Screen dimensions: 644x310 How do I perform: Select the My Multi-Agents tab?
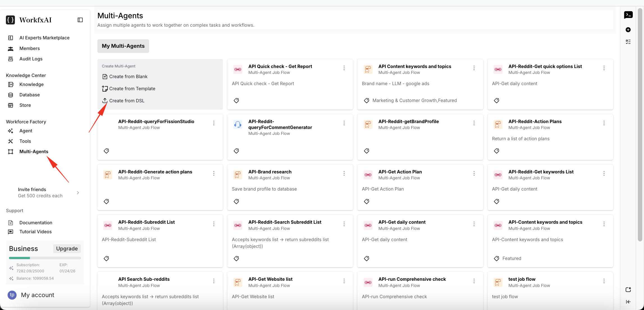(123, 46)
